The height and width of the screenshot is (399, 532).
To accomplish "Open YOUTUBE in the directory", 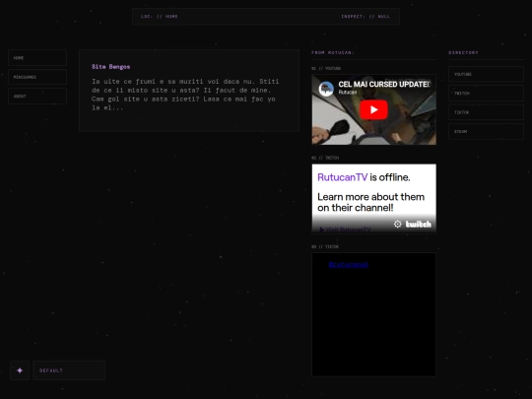I will pyautogui.click(x=487, y=74).
